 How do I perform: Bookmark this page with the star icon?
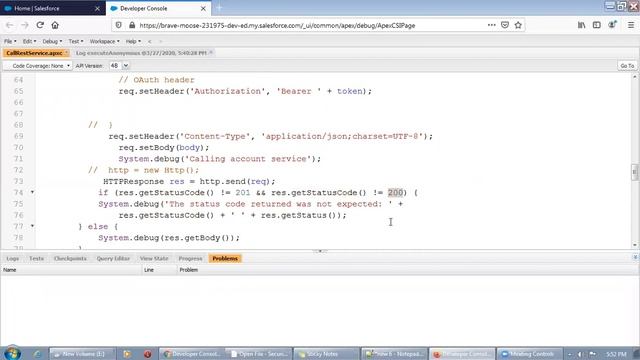(x=518, y=25)
